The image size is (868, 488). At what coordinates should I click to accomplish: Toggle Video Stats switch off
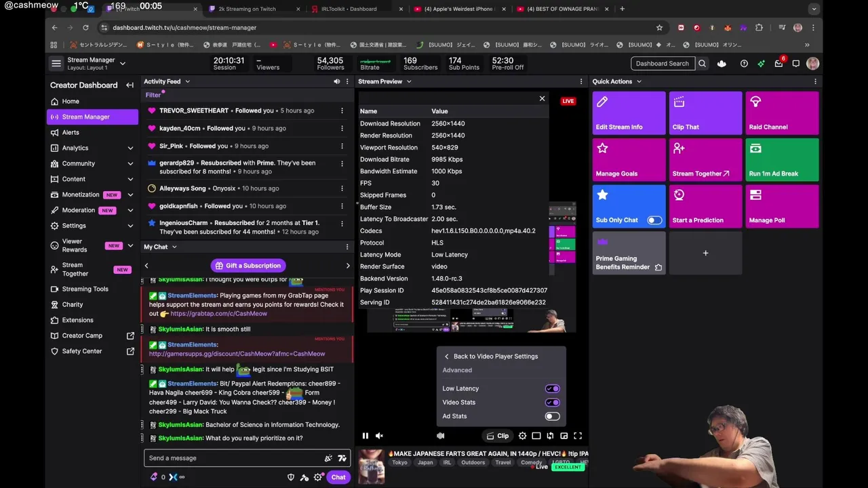pos(553,403)
